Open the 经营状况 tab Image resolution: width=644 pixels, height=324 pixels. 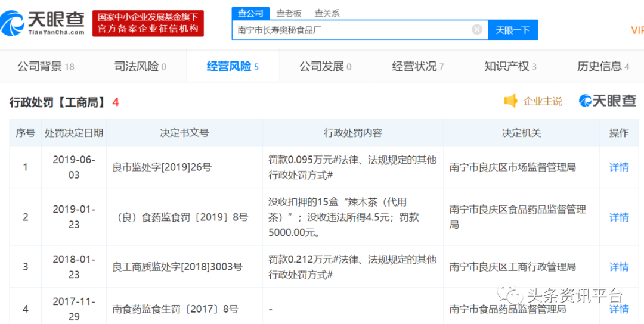coord(417,66)
